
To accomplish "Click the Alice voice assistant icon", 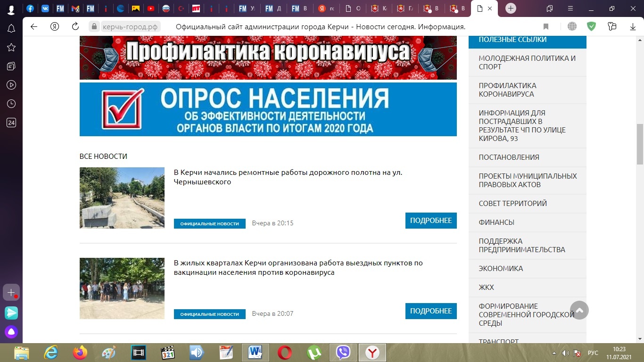I will click(x=11, y=332).
